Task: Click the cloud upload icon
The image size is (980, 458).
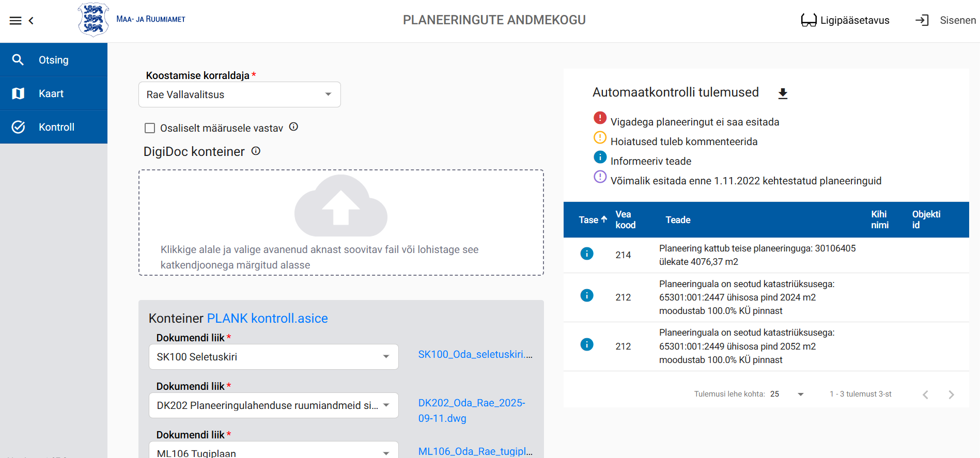Action: click(340, 207)
